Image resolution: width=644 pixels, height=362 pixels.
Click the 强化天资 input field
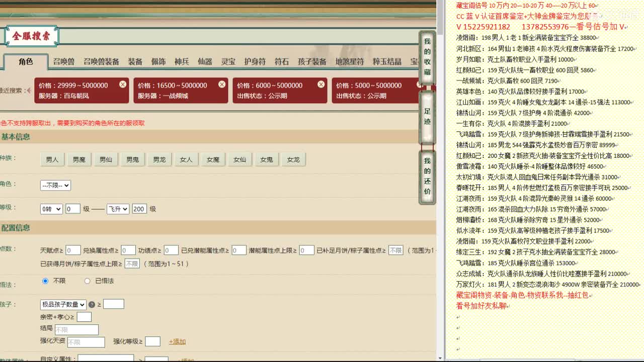pyautogui.click(x=86, y=342)
